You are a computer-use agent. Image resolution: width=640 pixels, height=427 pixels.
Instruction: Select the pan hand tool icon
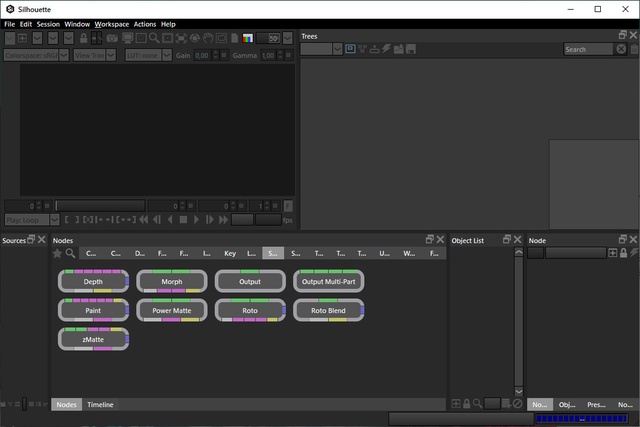tap(207, 38)
